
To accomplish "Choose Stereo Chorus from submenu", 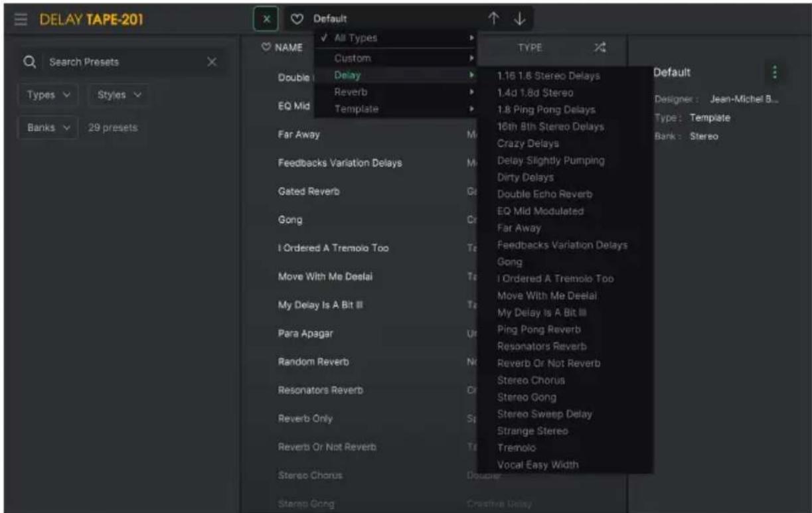I will 531,380.
